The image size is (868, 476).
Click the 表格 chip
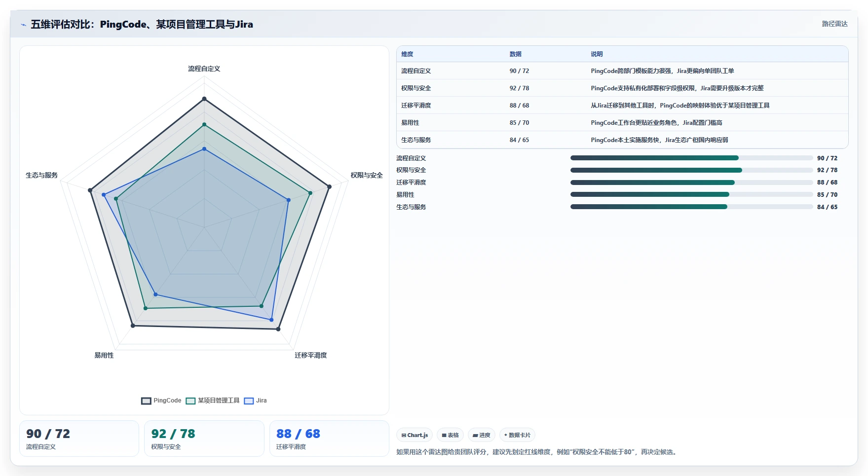450,435
